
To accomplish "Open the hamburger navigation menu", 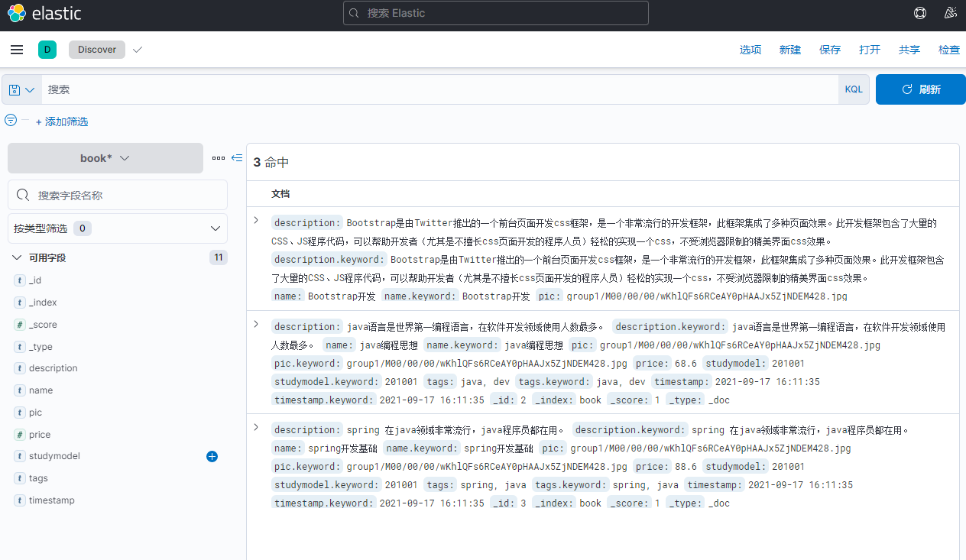I will point(17,50).
